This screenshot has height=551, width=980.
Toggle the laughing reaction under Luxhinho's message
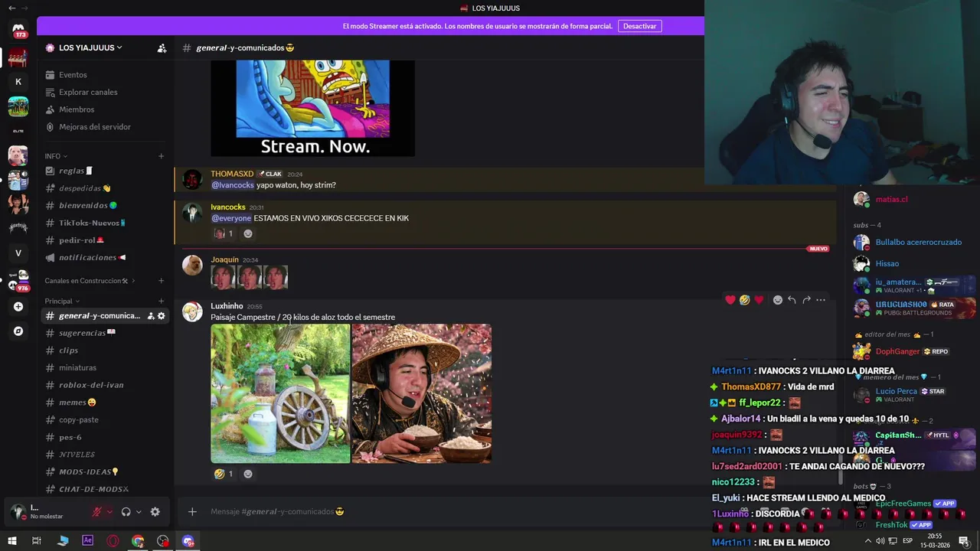(x=224, y=474)
